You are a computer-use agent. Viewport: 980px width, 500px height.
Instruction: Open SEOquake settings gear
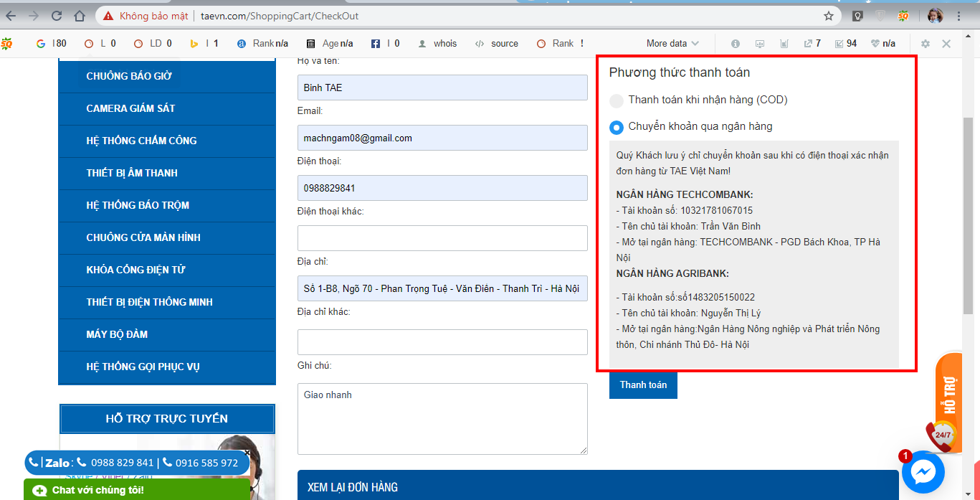pyautogui.click(x=926, y=44)
